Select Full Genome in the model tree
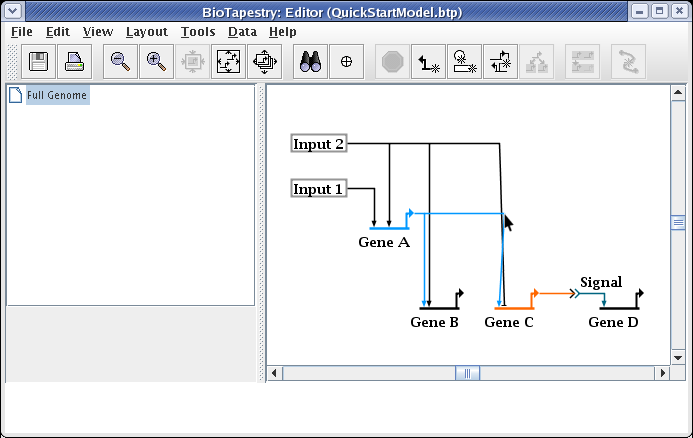The width and height of the screenshot is (693, 438). (x=56, y=96)
